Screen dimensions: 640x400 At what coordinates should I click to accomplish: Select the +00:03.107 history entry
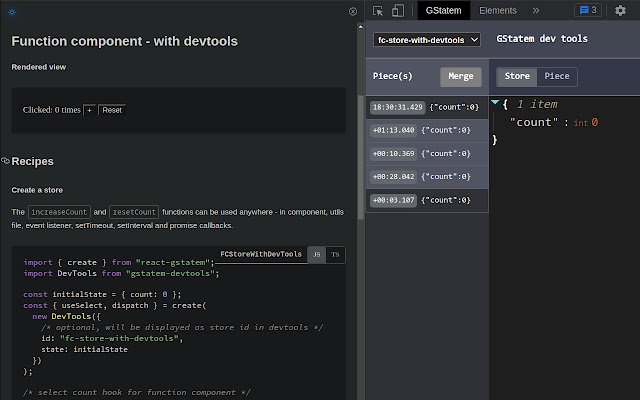point(427,200)
